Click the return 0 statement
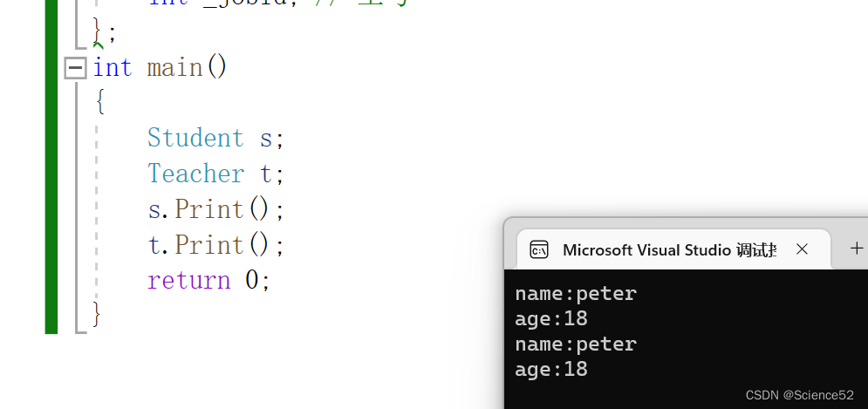The image size is (868, 409). click(208, 281)
